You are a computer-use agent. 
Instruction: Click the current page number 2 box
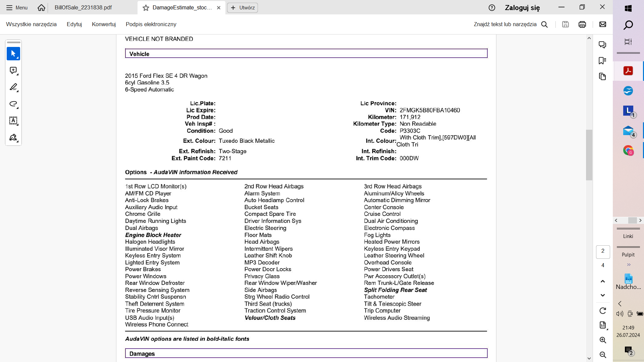click(x=603, y=252)
